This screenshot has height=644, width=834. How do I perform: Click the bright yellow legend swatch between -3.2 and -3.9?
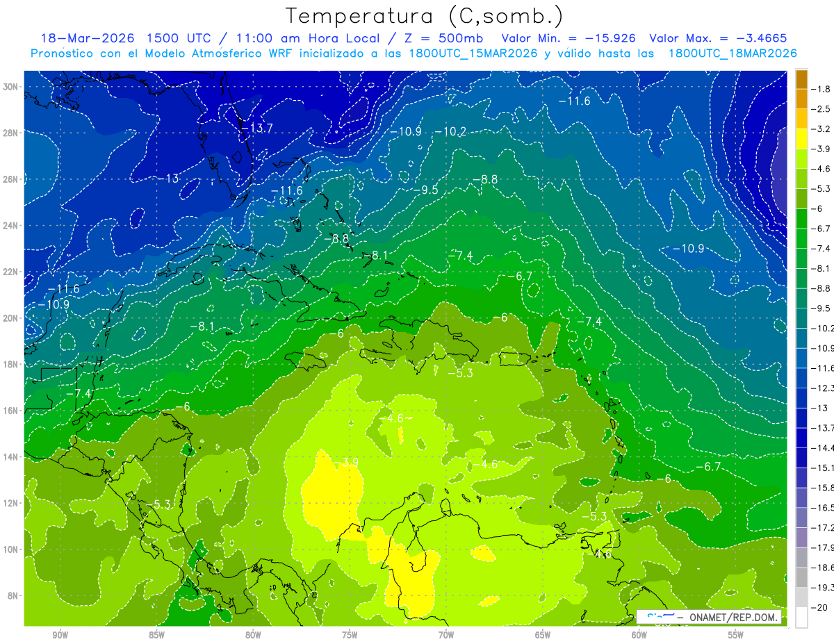point(801,139)
